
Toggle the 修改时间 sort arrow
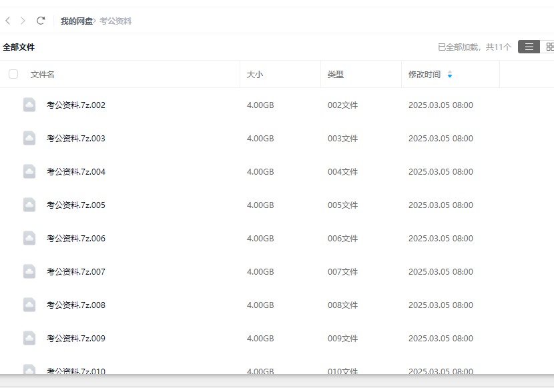tap(450, 75)
